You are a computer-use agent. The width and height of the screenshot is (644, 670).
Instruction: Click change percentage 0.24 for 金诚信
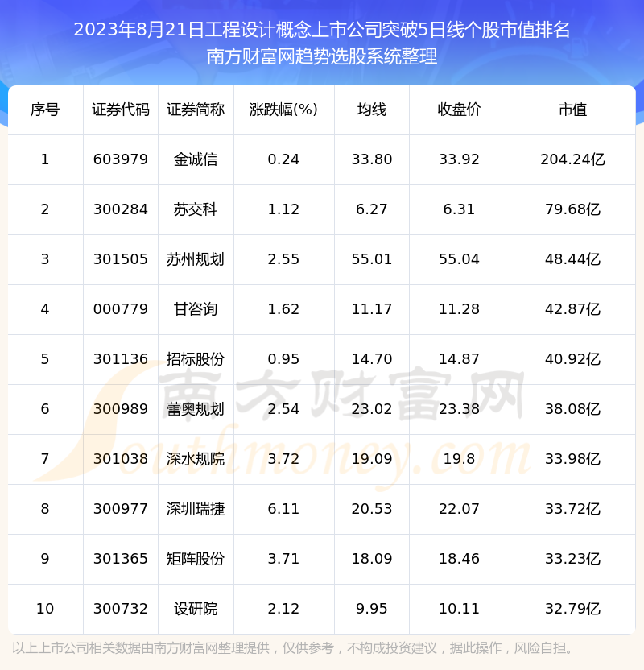tap(283, 159)
